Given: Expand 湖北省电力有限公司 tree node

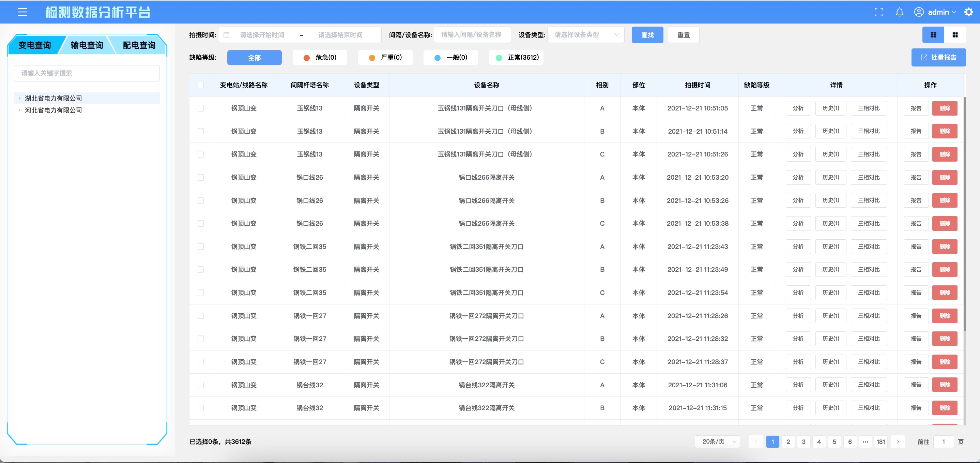Looking at the screenshot, I should [x=19, y=98].
